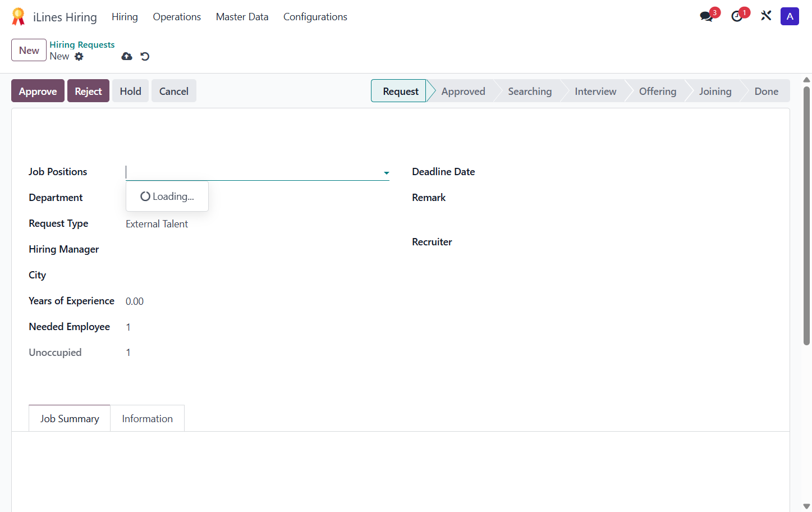Go to Hiring Requests breadcrumb link

82,44
